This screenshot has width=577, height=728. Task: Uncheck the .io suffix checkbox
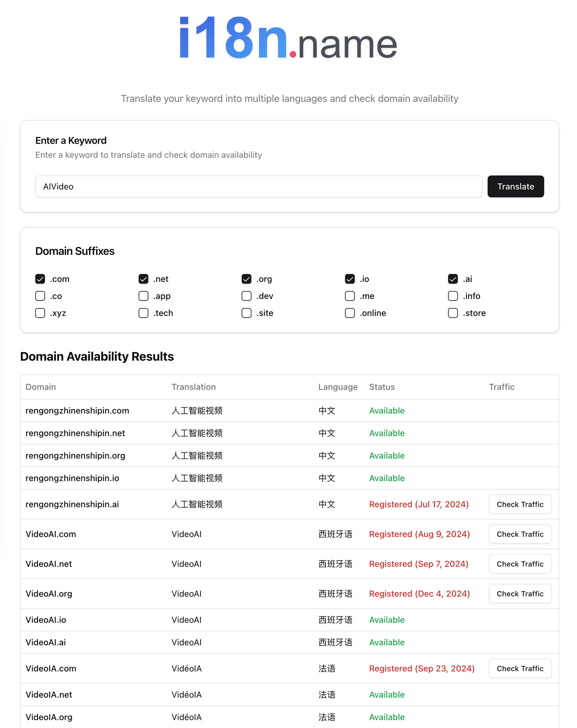(350, 279)
